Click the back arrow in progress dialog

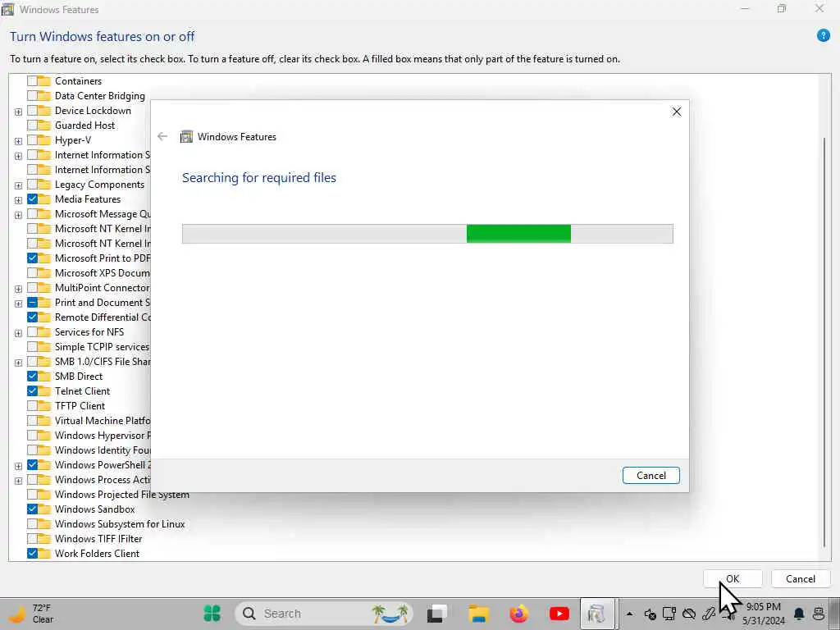click(162, 137)
